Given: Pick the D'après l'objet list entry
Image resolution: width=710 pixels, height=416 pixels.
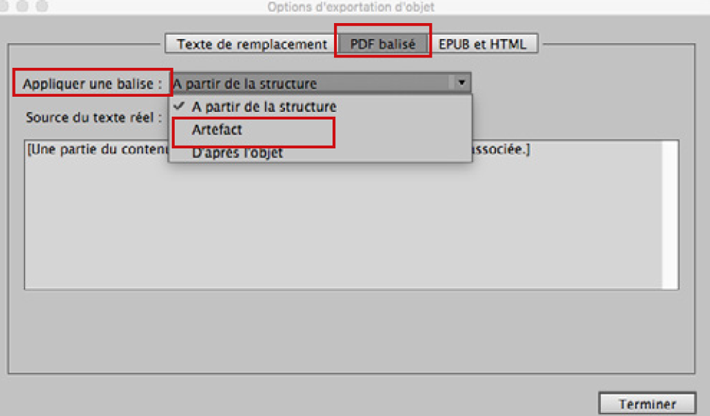Looking at the screenshot, I should pyautogui.click(x=237, y=153).
